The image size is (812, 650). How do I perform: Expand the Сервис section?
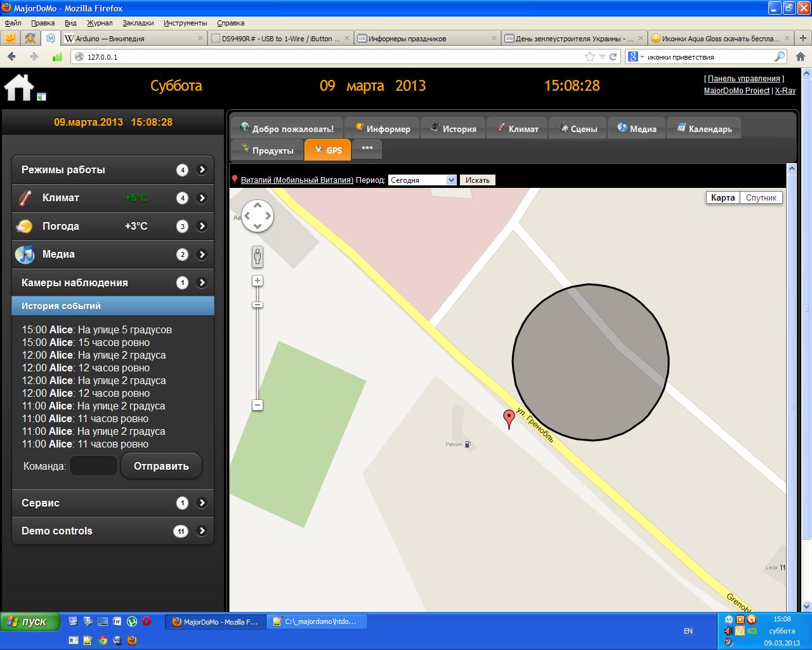tap(113, 503)
